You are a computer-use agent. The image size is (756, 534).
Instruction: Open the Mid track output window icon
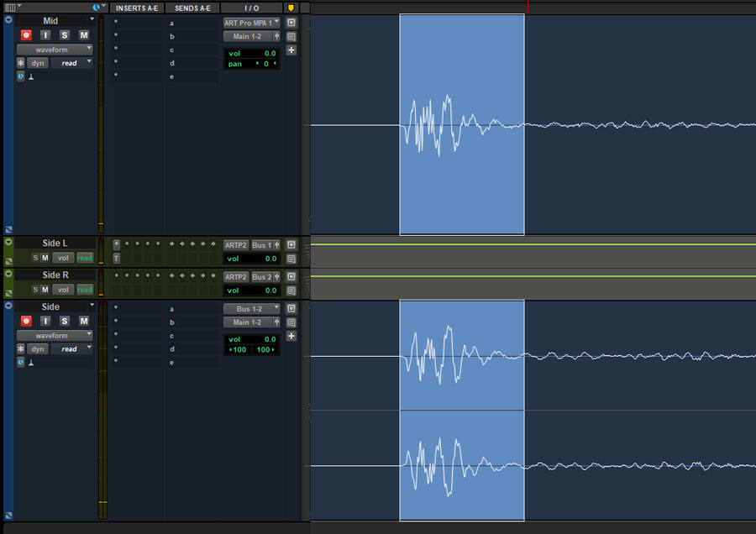point(291,23)
